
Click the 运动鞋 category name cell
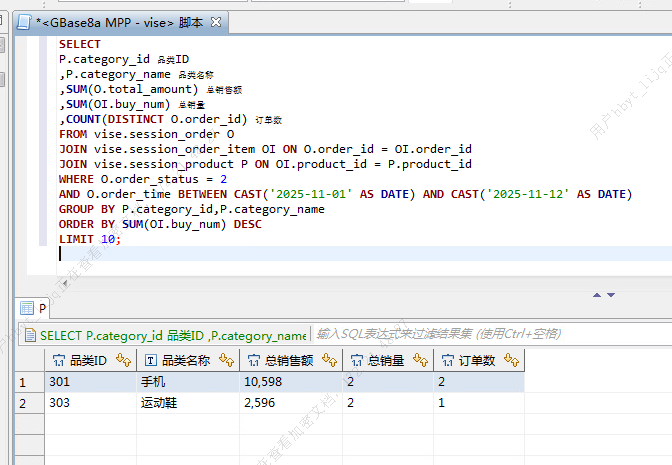pyautogui.click(x=188, y=403)
